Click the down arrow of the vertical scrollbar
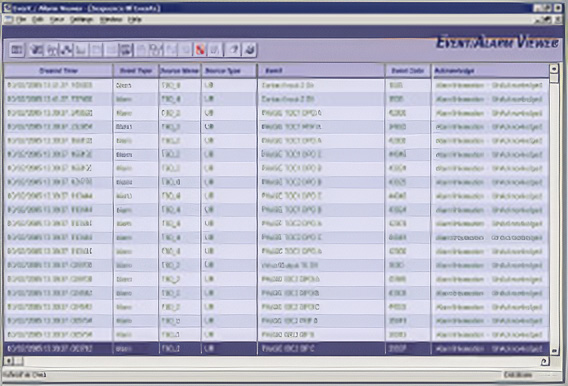This screenshot has height=386, width=568. point(554,351)
